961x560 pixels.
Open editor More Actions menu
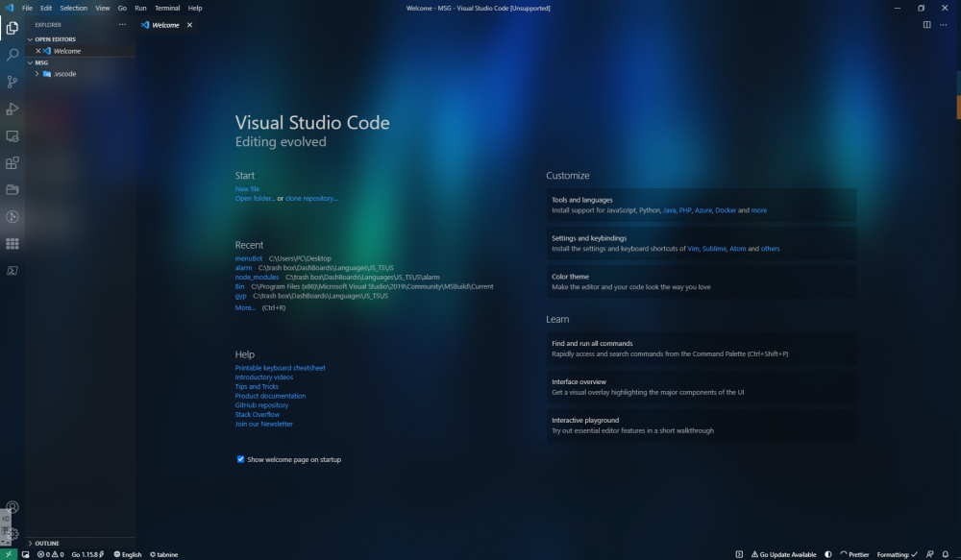tap(944, 25)
